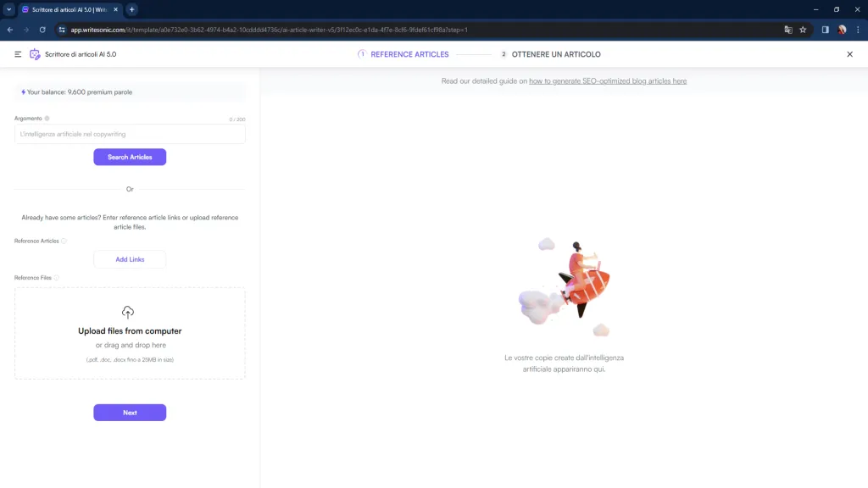Image resolution: width=868 pixels, height=488 pixels.
Task: Click the Search Articles button
Action: tap(130, 157)
